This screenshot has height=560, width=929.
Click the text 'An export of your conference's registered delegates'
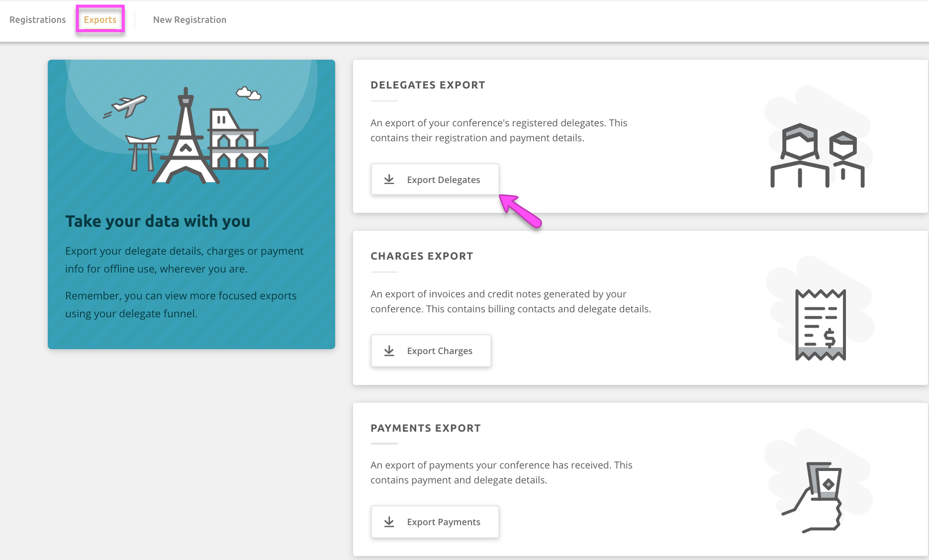[488, 123]
